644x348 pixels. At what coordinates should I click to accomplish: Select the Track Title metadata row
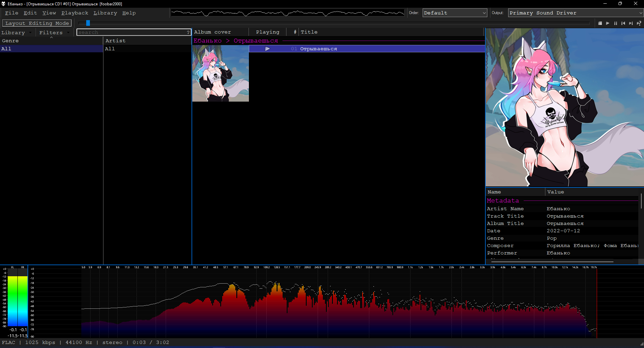tap(562, 216)
